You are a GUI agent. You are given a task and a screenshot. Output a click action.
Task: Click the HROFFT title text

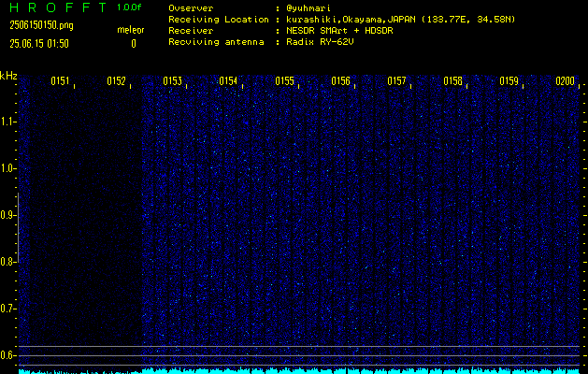(59, 7)
